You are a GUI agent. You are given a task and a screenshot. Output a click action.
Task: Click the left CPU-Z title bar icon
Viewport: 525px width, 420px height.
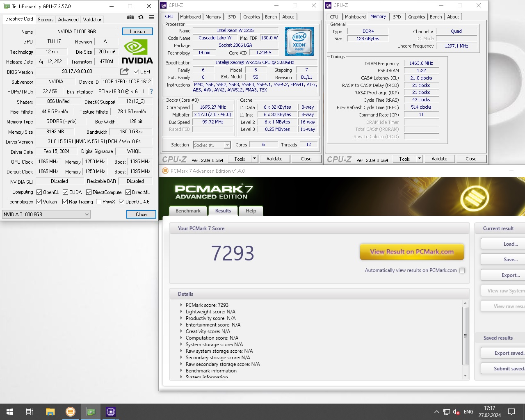(164, 5)
